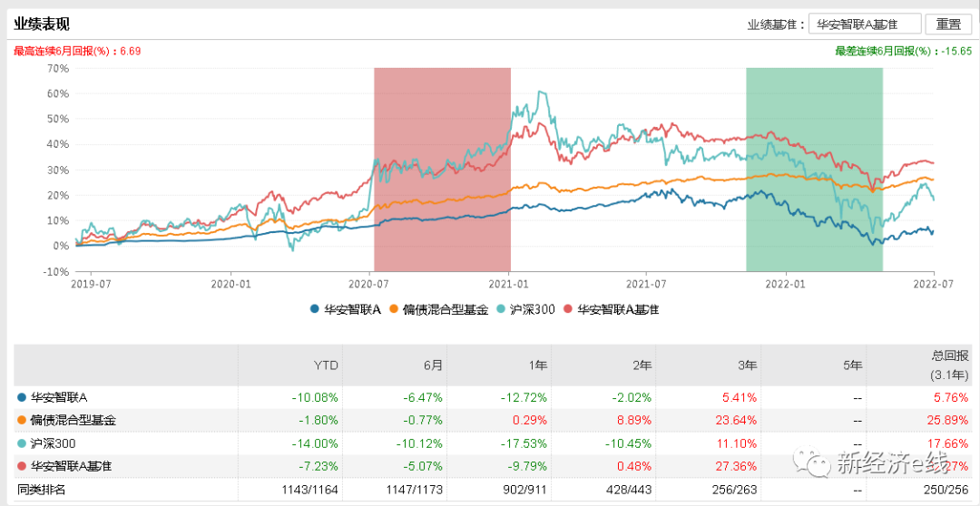This screenshot has width=980, height=506.
Task: Click the 最高连续6月回报 red text
Action: click(x=77, y=51)
